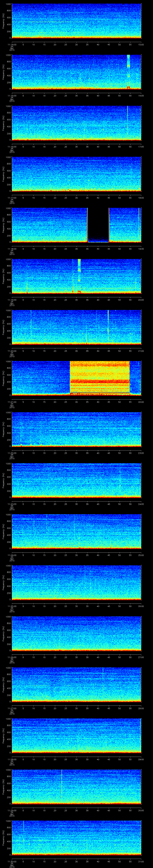Open the spectrogram panel starting at 11:23:00
153x868 pixels.
pyautogui.click(x=77, y=480)
